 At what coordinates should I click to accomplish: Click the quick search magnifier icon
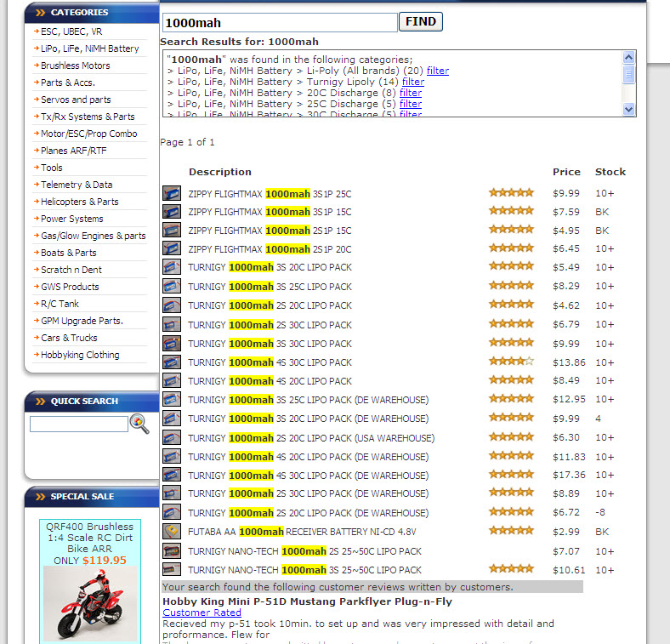139,424
